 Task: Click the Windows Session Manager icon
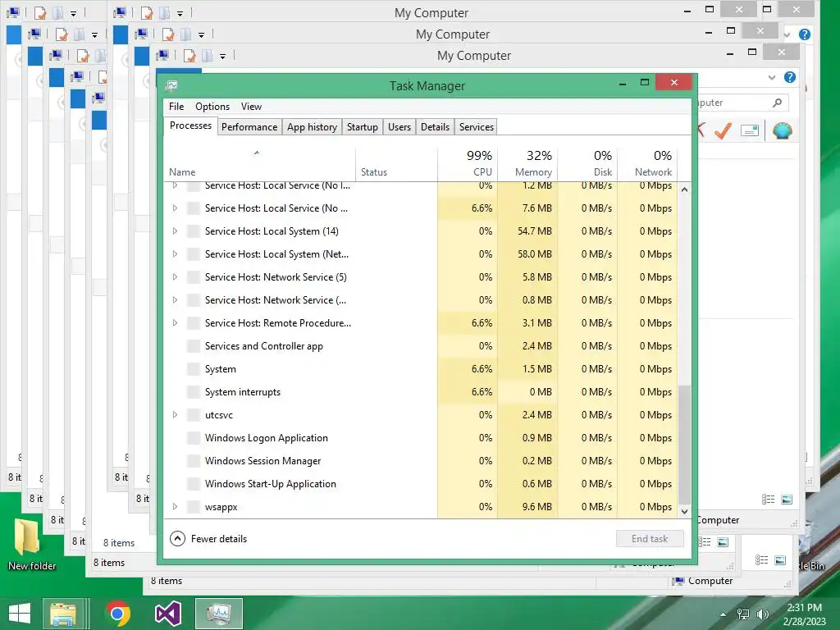pyautogui.click(x=194, y=461)
